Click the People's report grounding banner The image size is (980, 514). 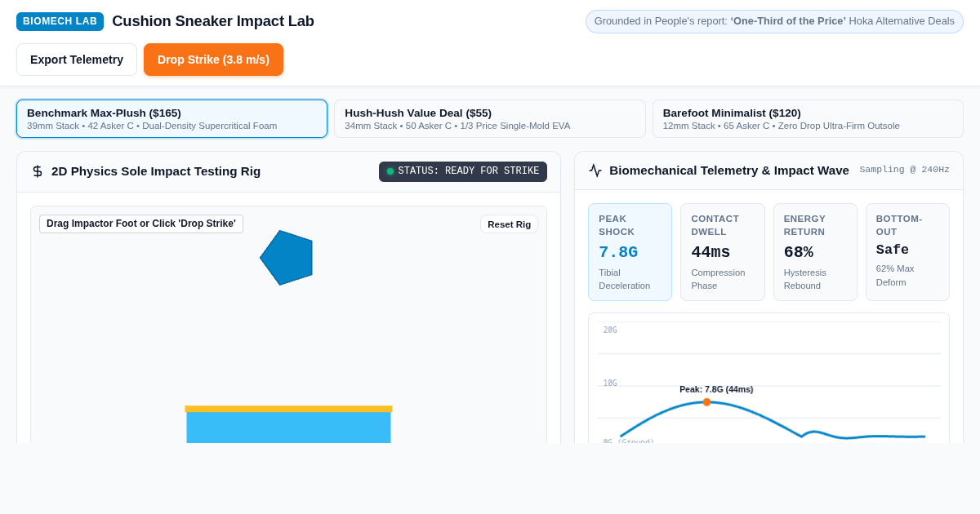[774, 21]
